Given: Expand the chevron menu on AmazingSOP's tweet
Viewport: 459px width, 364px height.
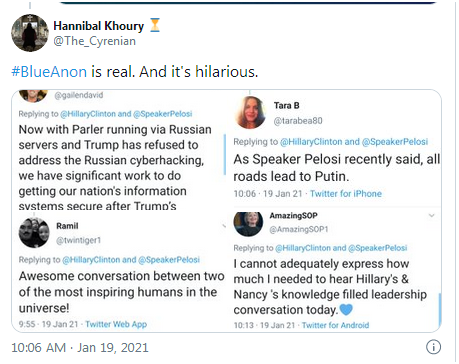Looking at the screenshot, I should click(431, 216).
